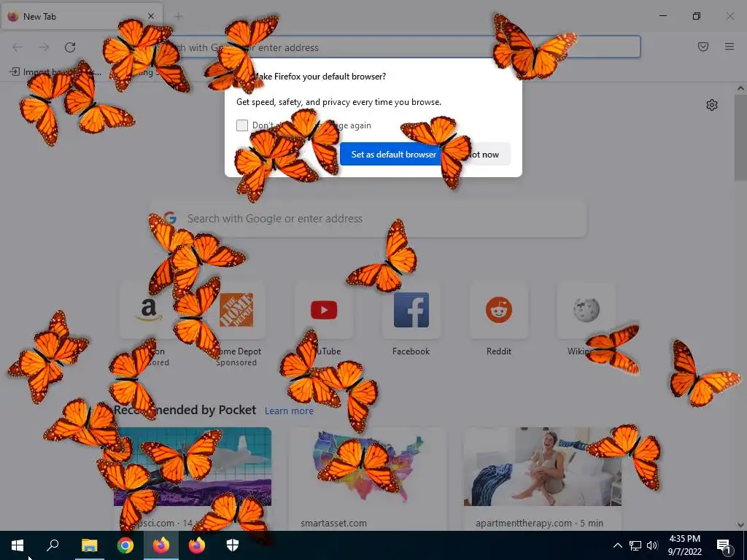Image resolution: width=747 pixels, height=560 pixels.
Task: Switch to the active Firefox taskbar icon
Action: pos(161,545)
